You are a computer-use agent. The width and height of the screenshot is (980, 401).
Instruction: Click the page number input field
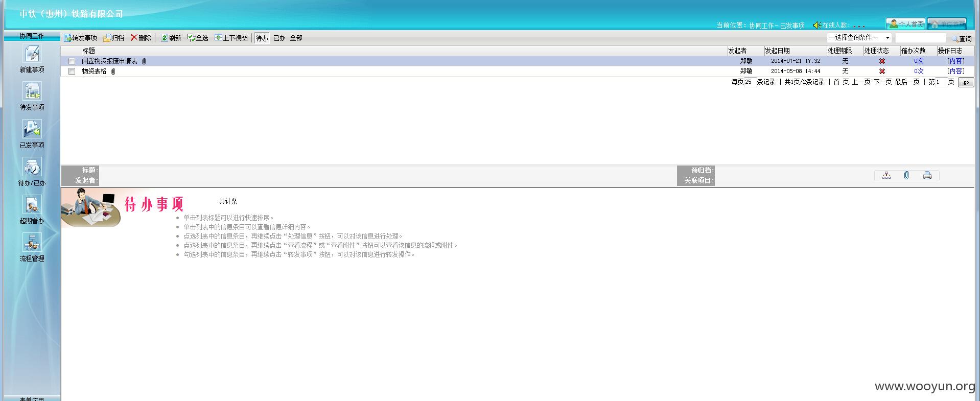tap(941, 82)
